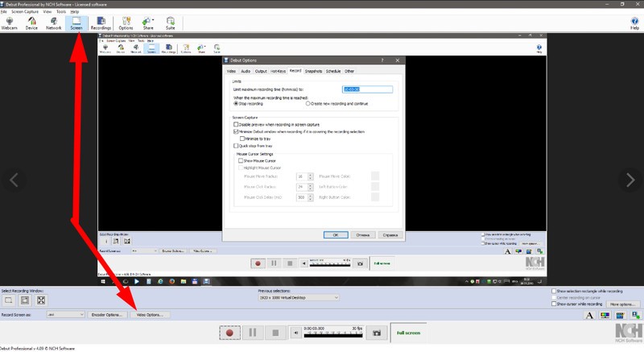Switch to Output tab in Debut Options
The height and width of the screenshot is (352, 644).
261,71
